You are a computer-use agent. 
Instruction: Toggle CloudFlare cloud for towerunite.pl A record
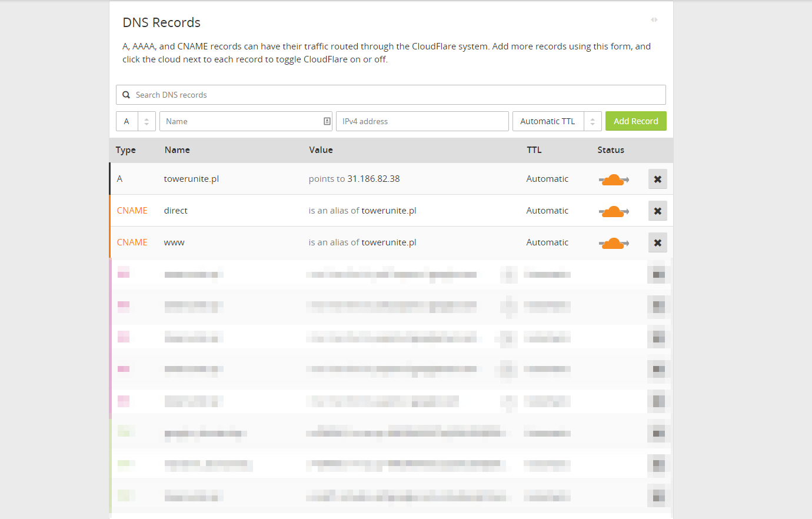[x=613, y=179]
